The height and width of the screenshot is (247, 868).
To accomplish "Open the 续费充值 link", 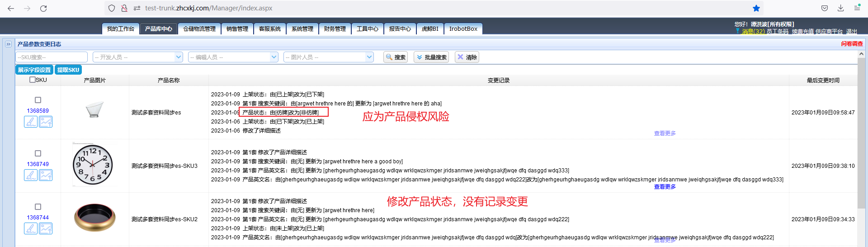I will tap(803, 32).
